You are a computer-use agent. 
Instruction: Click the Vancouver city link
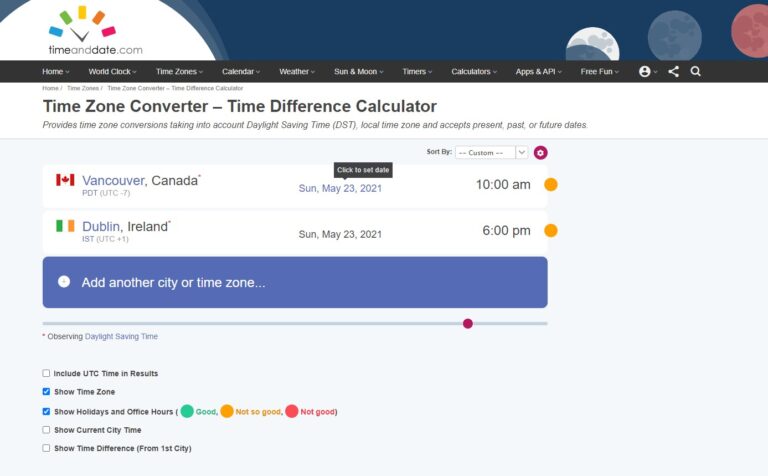[x=113, y=180]
